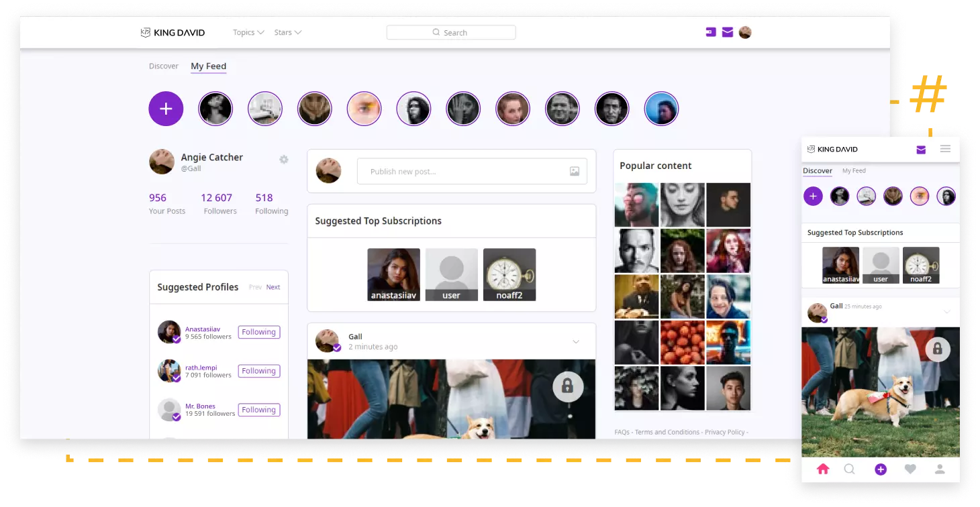This screenshot has height=507, width=980.
Task: Tap the home icon in mobile bottom bar
Action: coord(823,469)
